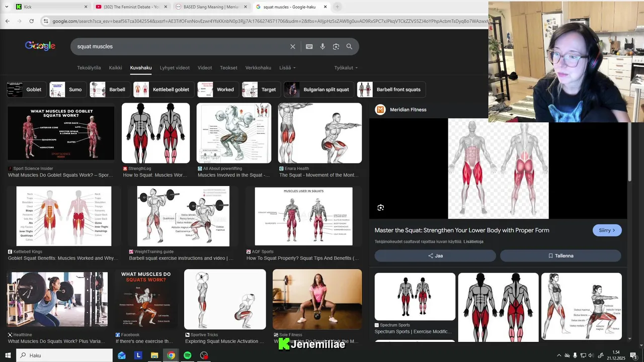Filter images by Barbell chip
The image size is (644, 362).
point(110,89)
